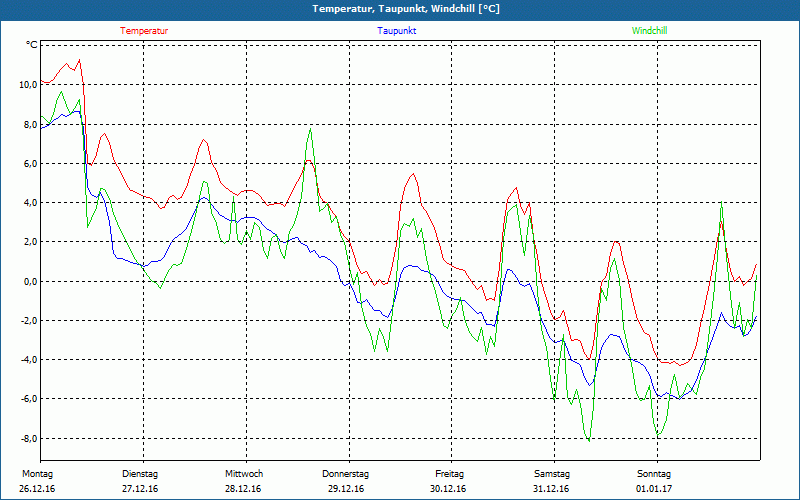The image size is (800, 500).
Task: Click the -4,0 y-axis value
Action: tap(29, 360)
